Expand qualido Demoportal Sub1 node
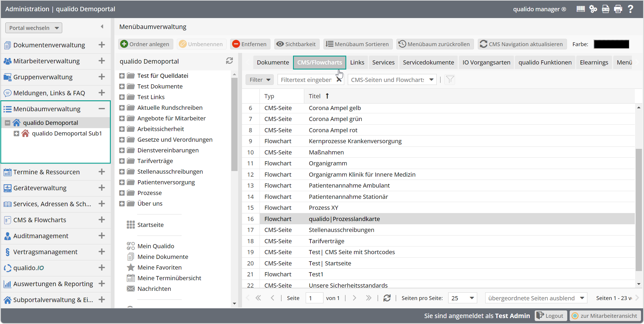The height and width of the screenshot is (324, 644). click(x=17, y=133)
